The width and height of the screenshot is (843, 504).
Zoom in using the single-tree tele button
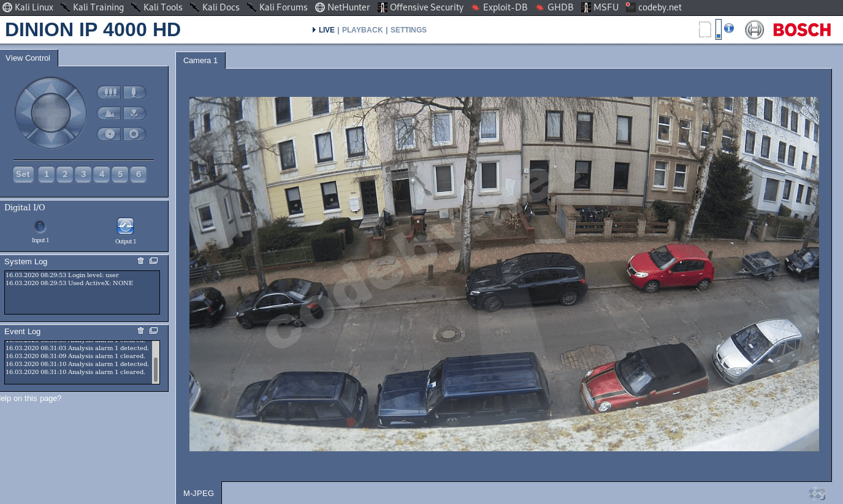(x=134, y=93)
